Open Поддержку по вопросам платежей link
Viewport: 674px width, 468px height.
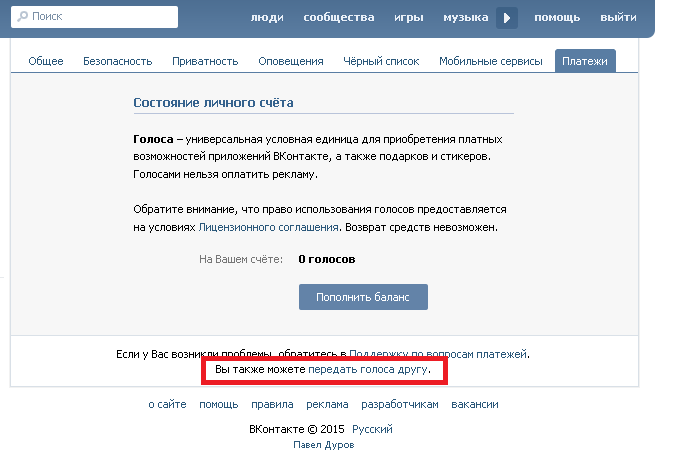438,354
